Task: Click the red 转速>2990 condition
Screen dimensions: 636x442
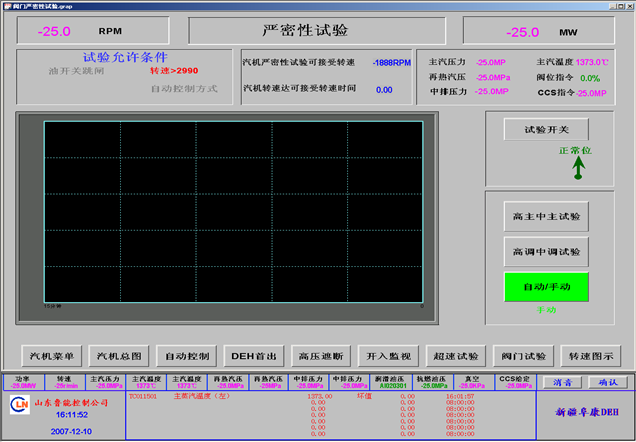Action: [174, 71]
